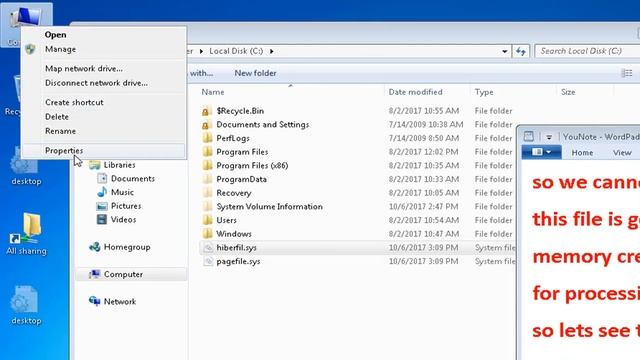The image size is (640, 360).
Task: Select the Program Files folder icon
Action: (207, 152)
